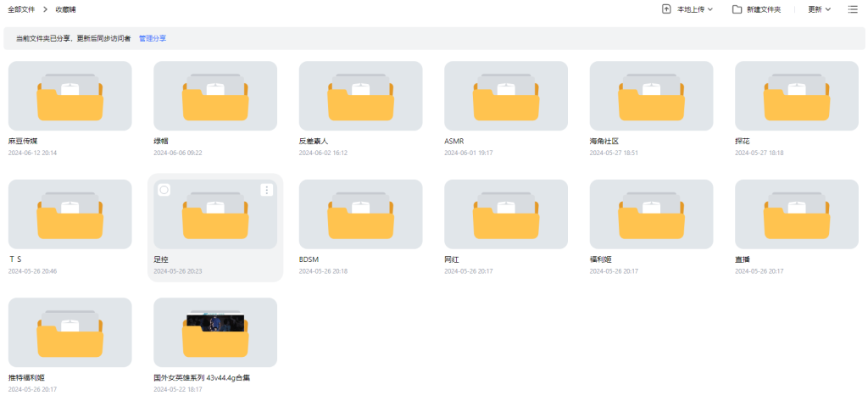Click the 推特福利姬 folder name text
868x401 pixels.
click(25, 377)
